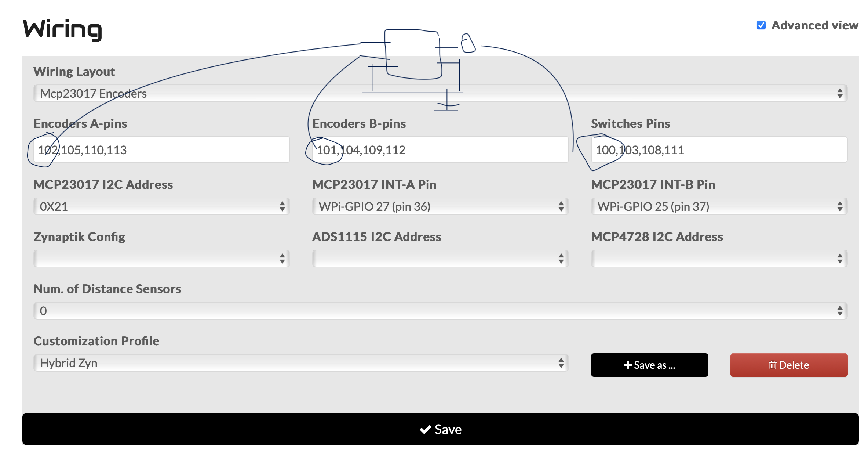Click the black Save button
868x462 pixels.
[440, 429]
